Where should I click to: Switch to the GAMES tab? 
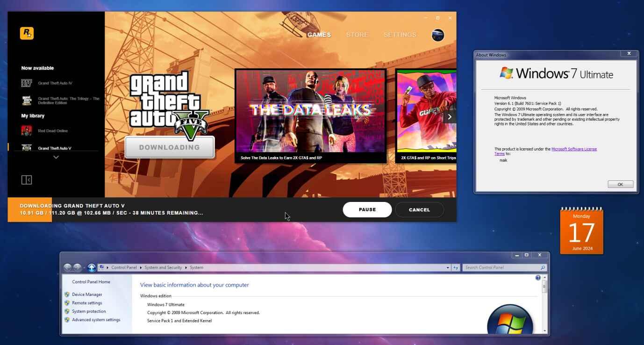(x=319, y=35)
